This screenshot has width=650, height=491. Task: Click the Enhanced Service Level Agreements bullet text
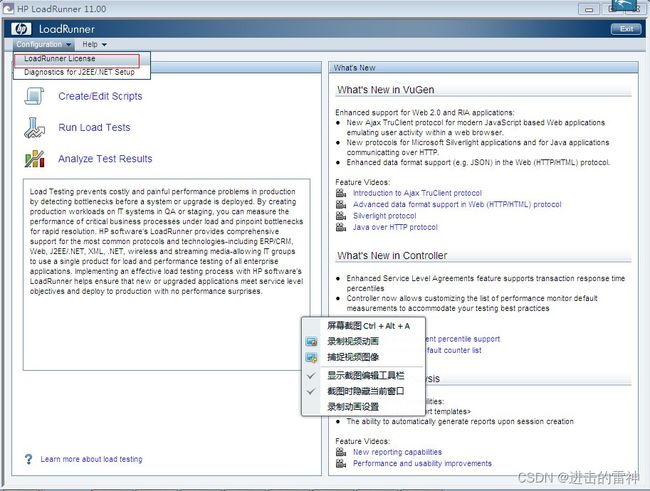point(485,283)
